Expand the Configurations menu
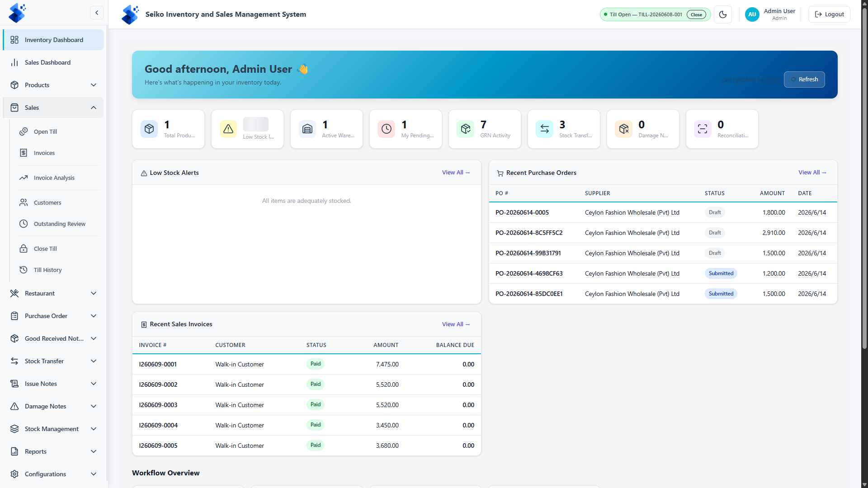The width and height of the screenshot is (868, 488). [x=53, y=474]
